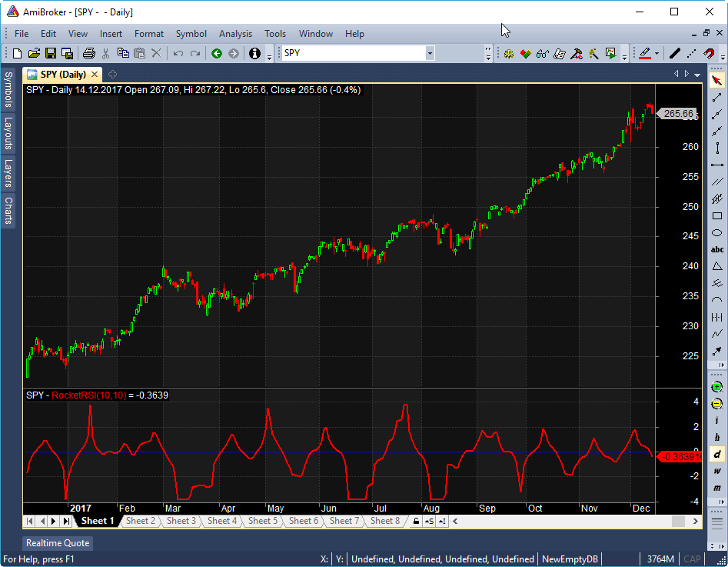Click the thick line style icon
728x567 pixels.
click(x=675, y=53)
